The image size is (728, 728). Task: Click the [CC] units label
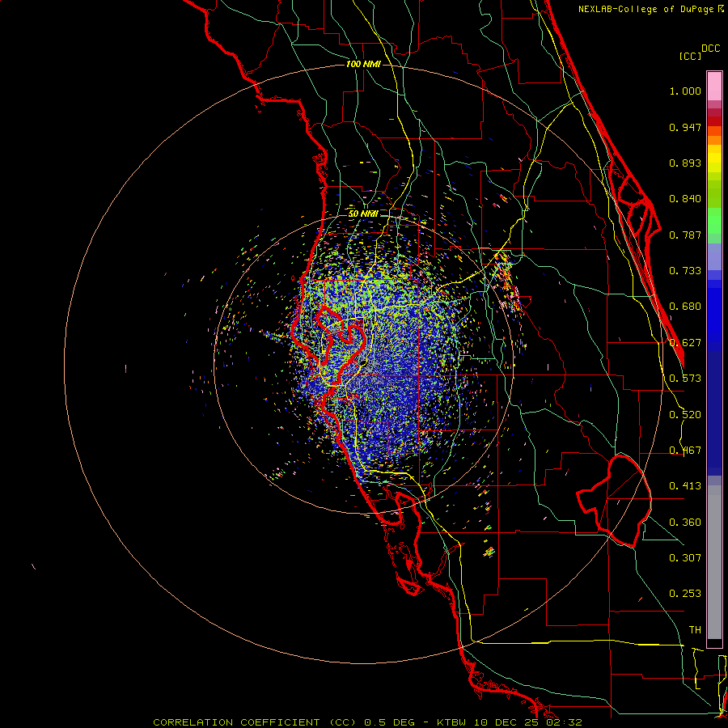(690, 56)
